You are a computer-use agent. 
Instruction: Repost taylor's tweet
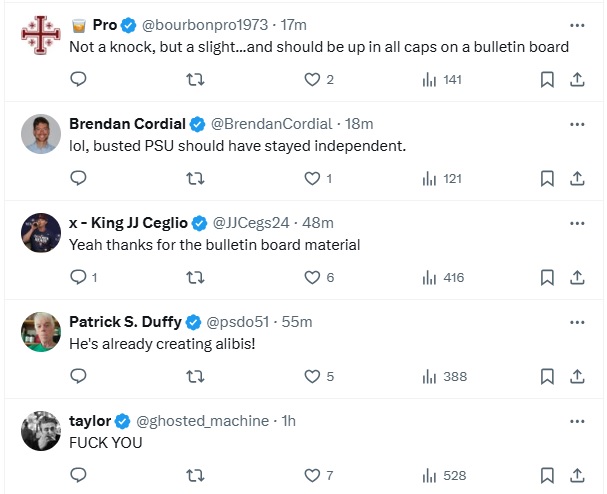195,475
